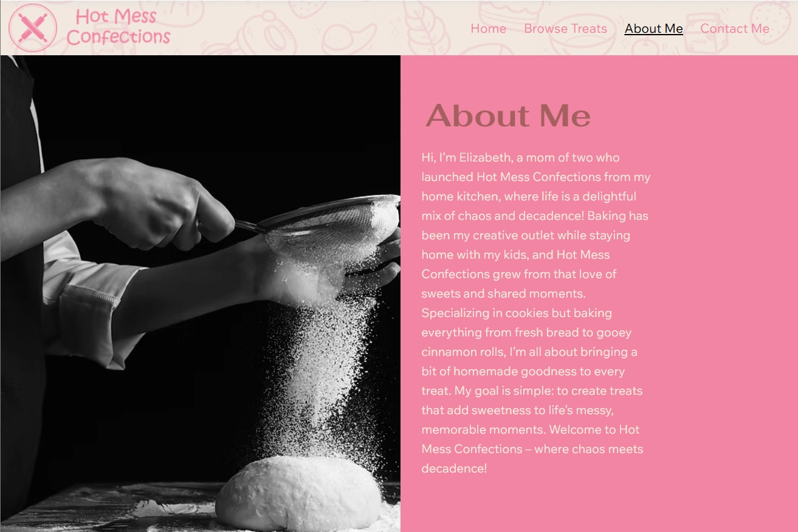Click the flour sifting photo
The image size is (798, 532).
200,293
